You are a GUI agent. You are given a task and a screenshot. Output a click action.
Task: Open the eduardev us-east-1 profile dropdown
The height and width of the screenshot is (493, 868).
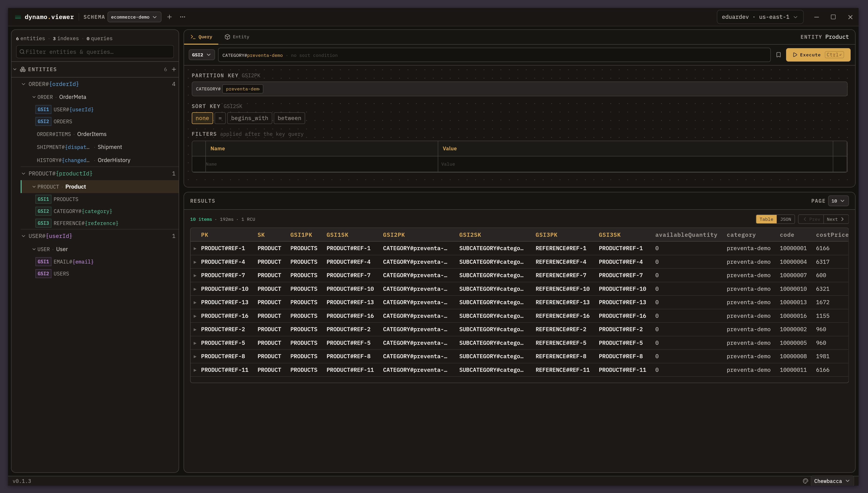tap(760, 17)
